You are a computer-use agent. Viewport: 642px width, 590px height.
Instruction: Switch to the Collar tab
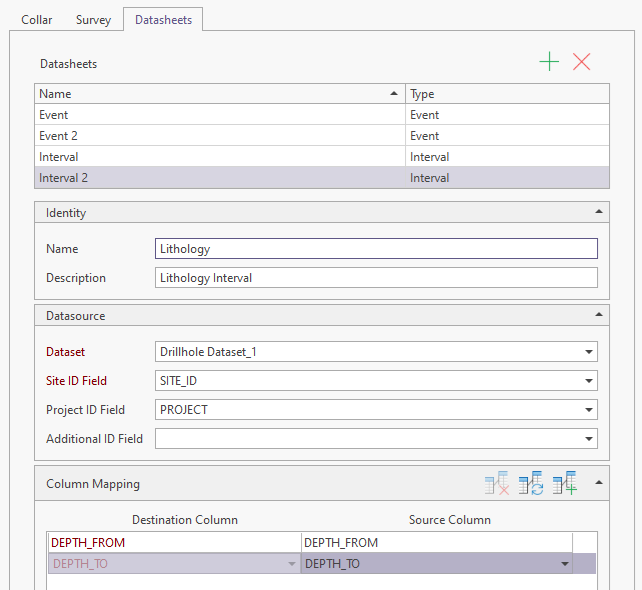(36, 19)
